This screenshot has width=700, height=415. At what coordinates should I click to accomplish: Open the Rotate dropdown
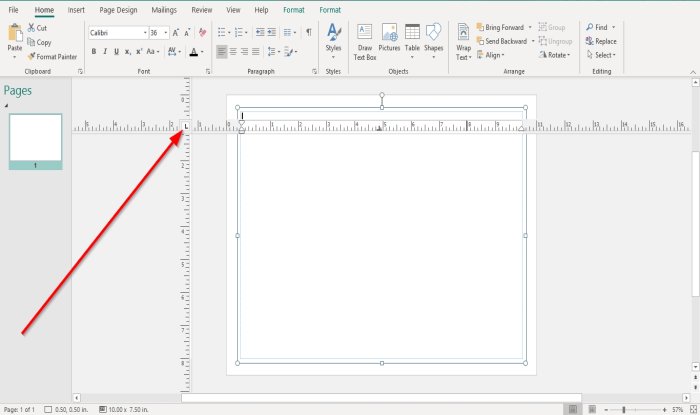click(555, 55)
